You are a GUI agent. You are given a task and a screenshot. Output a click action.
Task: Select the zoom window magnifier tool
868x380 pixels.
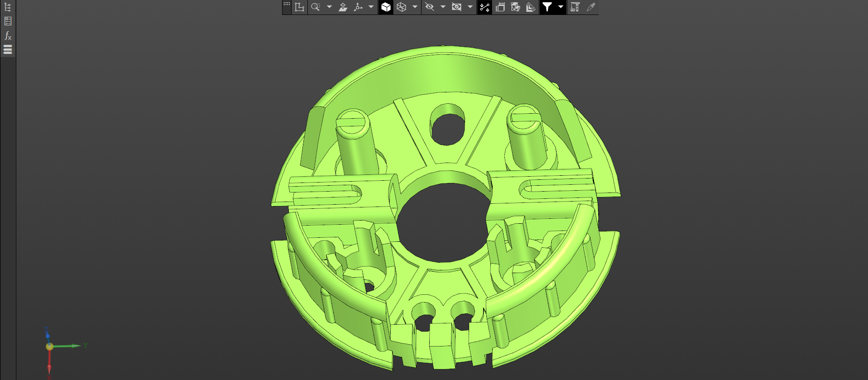(x=316, y=7)
